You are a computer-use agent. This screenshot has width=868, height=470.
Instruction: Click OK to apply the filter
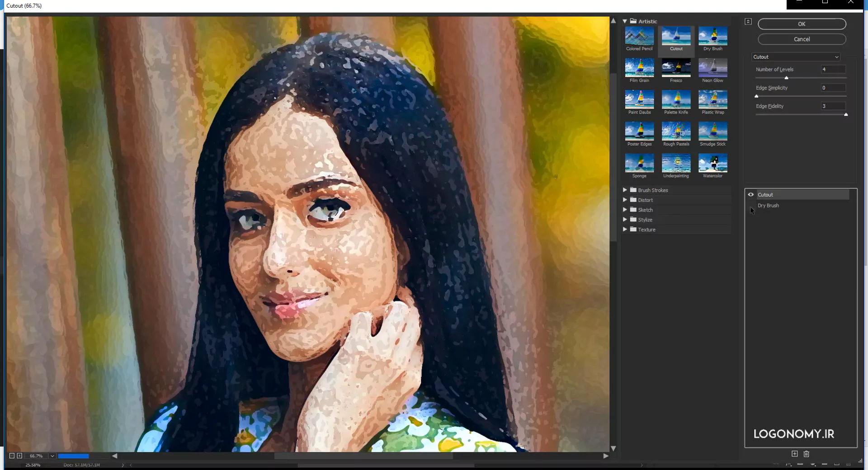pyautogui.click(x=802, y=24)
